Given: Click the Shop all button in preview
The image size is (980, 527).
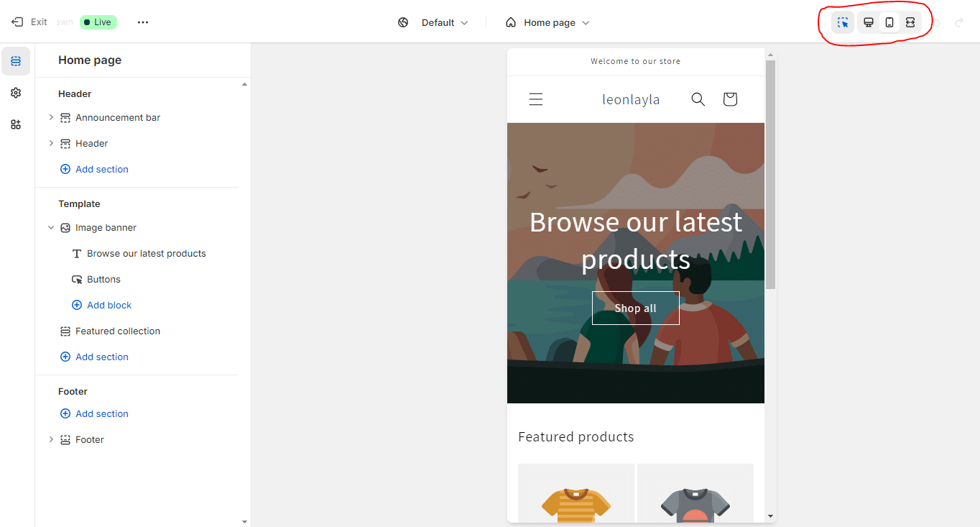Looking at the screenshot, I should coord(635,308).
